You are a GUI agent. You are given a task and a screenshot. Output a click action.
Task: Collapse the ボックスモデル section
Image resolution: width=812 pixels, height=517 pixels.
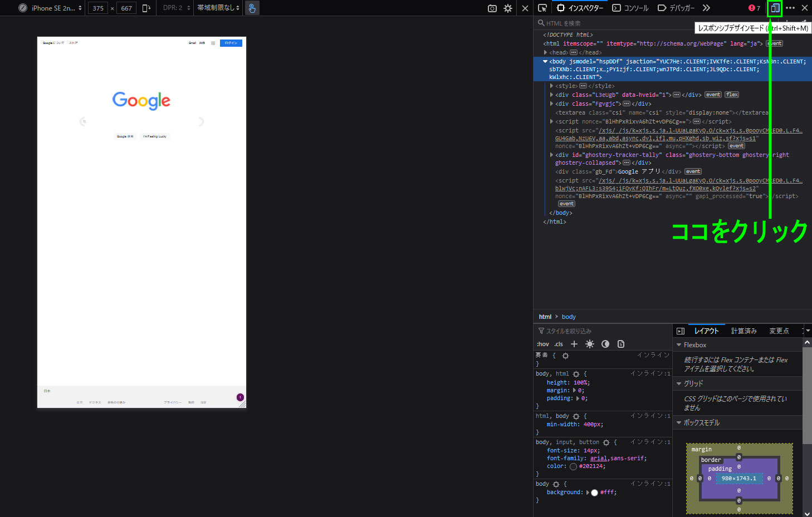(x=679, y=423)
